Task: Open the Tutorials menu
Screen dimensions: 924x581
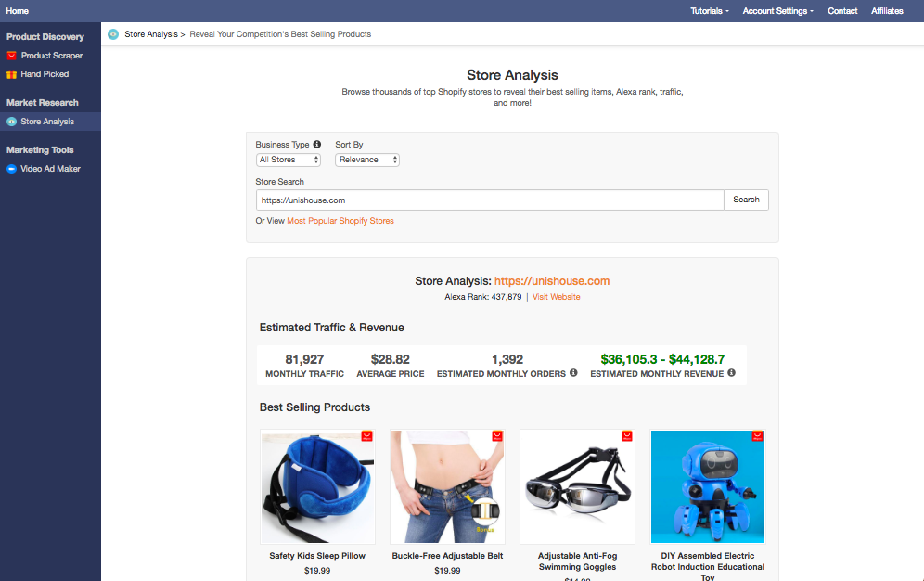Action: click(709, 10)
